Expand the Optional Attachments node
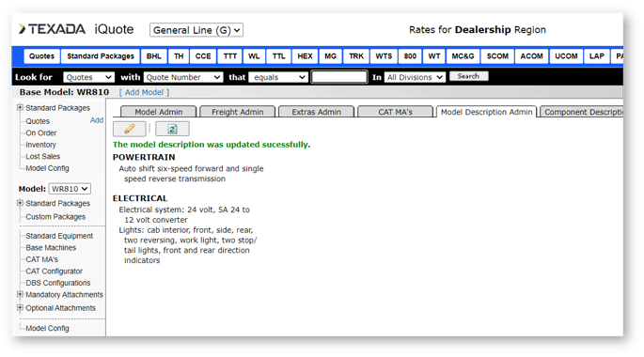This screenshot has height=357, width=644. point(20,307)
